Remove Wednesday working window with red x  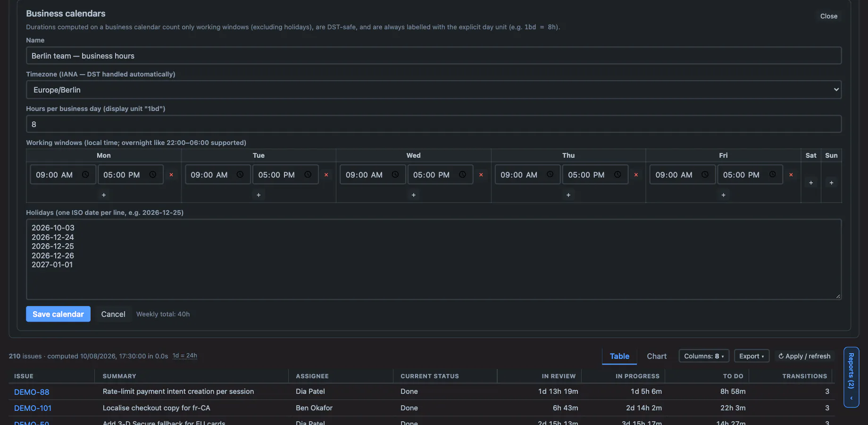click(481, 175)
